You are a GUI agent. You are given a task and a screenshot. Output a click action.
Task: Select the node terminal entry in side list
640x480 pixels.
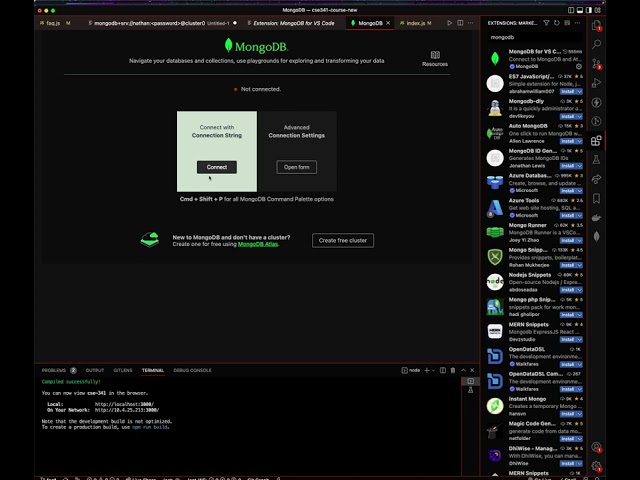click(471, 381)
